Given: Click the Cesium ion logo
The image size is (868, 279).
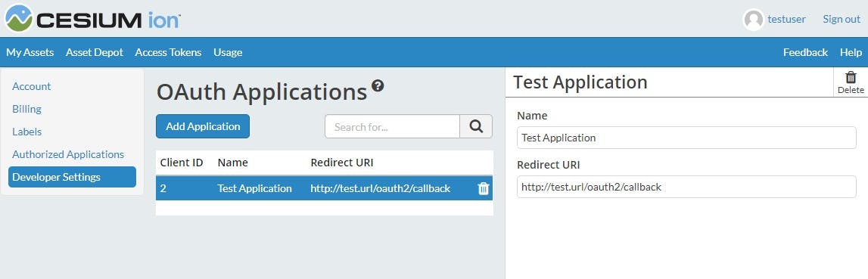Looking at the screenshot, I should click(x=93, y=18).
